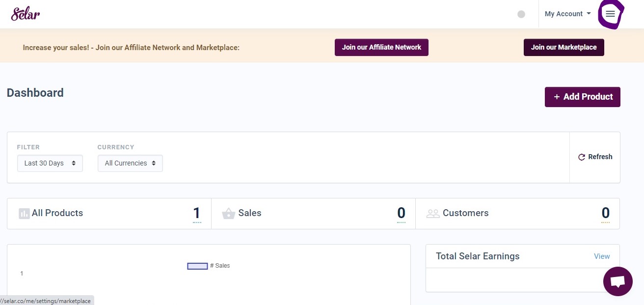Open the Last 30 Days filter dropdown
The image size is (644, 305).
click(x=50, y=163)
